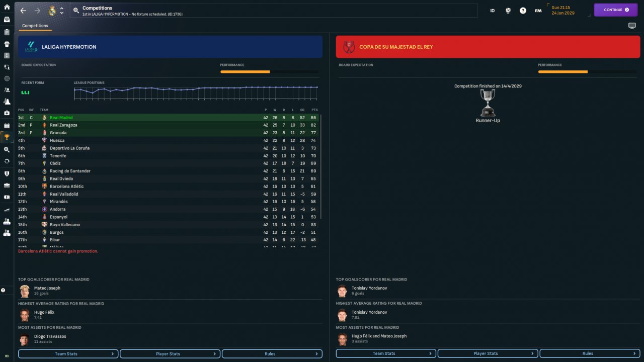Click the league table scrollbar
The height and width of the screenshot is (362, 644).
point(321,167)
